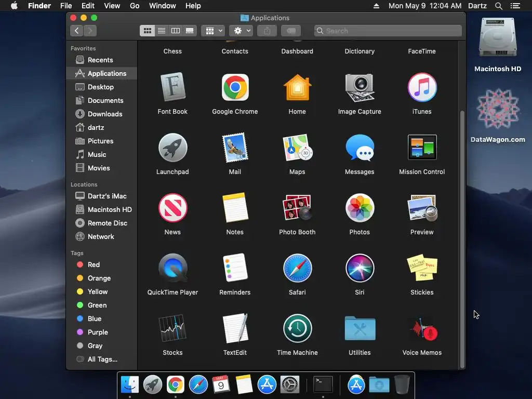Open the Mail application
Image resolution: width=532 pixels, height=399 pixels.
235,148
